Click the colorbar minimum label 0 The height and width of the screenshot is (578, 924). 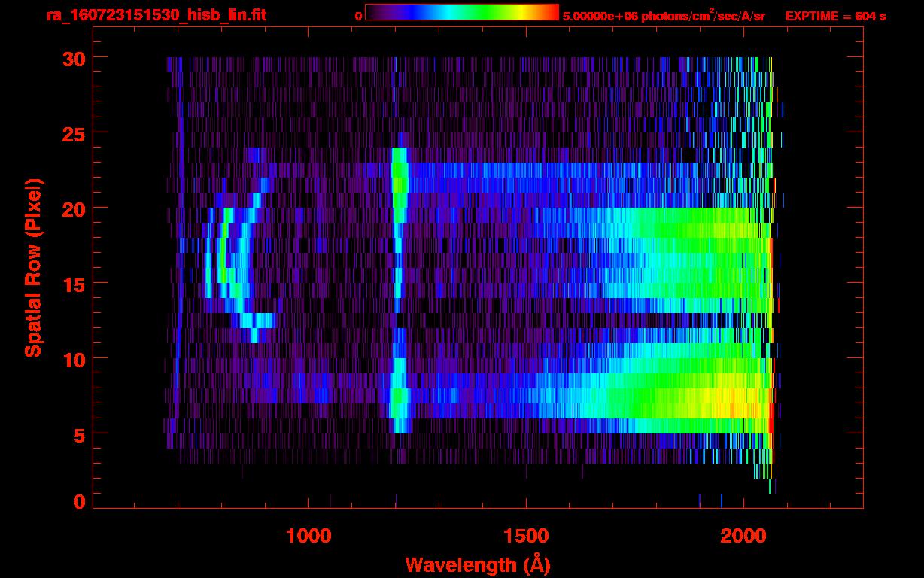coord(359,16)
